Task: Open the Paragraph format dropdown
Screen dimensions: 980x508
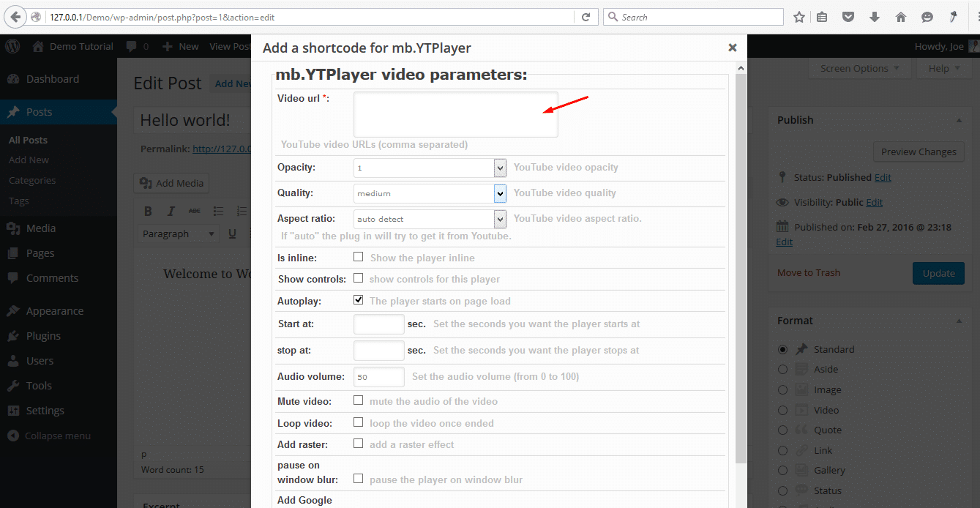Action: [x=179, y=234]
